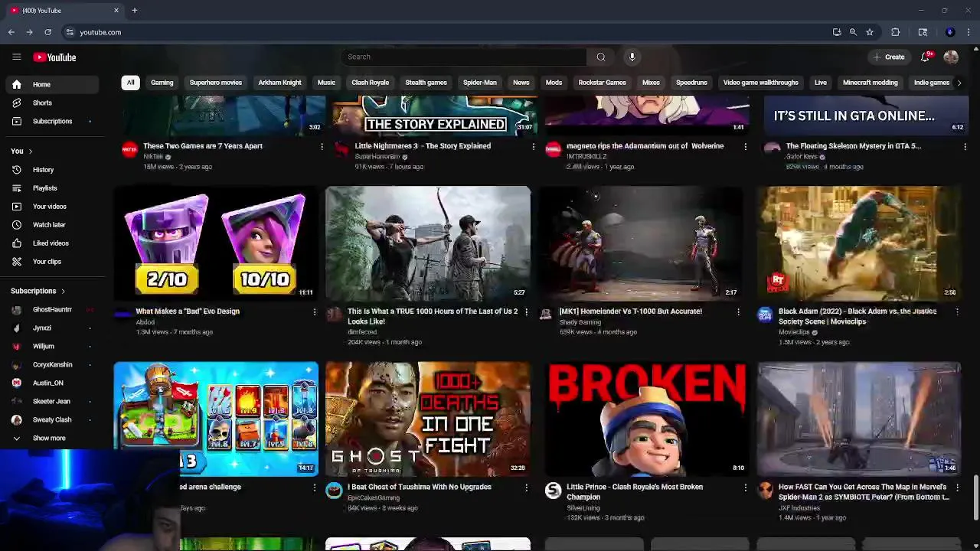
Task: Play the BROKEN Little Prince thumbnail
Action: tap(647, 419)
